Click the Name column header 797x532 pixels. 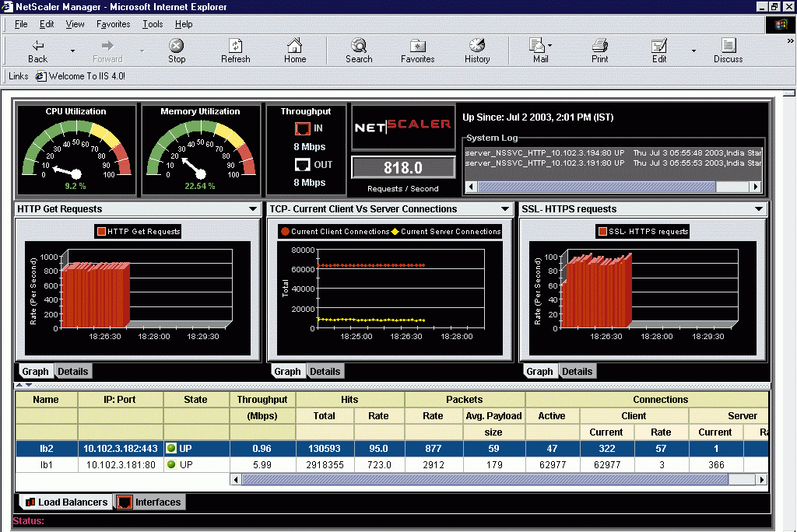click(x=46, y=399)
